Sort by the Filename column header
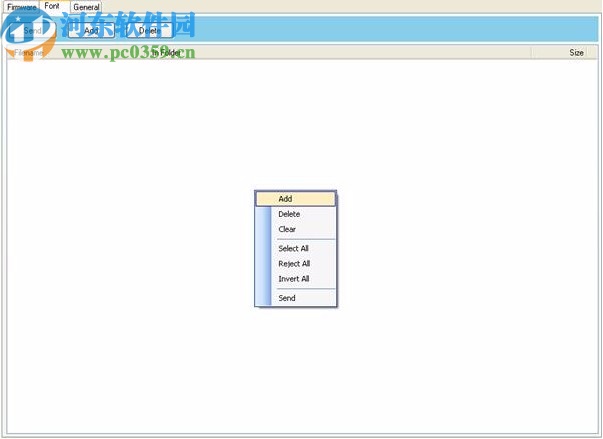The height and width of the screenshot is (439, 603). 77,53
